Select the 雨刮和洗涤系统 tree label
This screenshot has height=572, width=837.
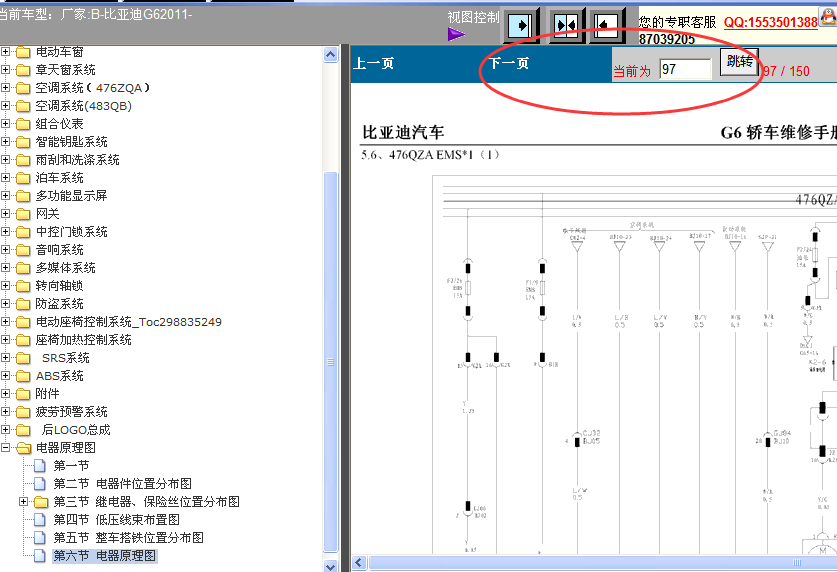coord(77,160)
